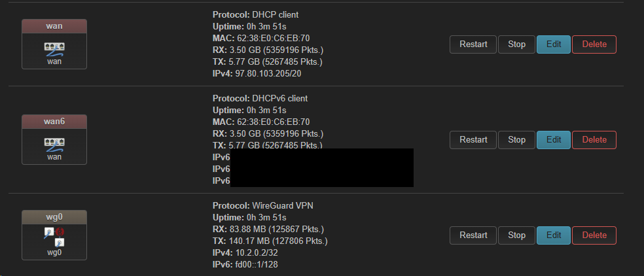The image size is (644, 276).
Task: Delete the wg0 WireGuard interface
Action: (594, 235)
